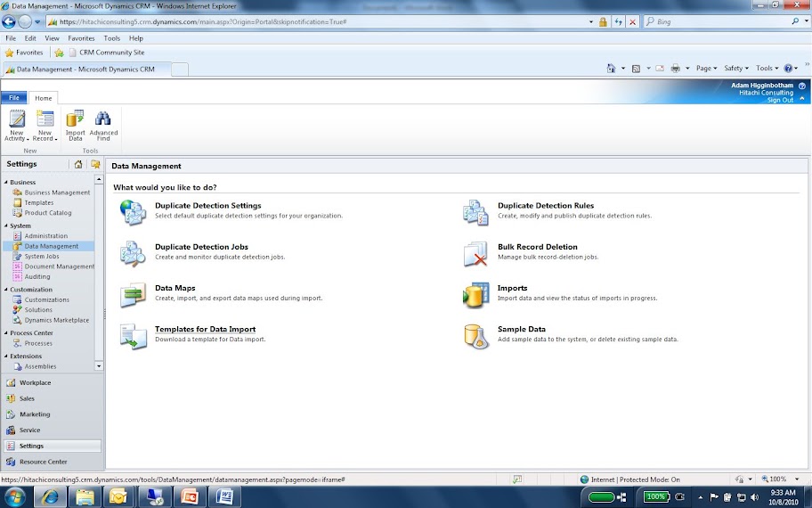Open the Page dropdown in command bar
Viewport: 812px width, 508px height.
pyautogui.click(x=706, y=69)
